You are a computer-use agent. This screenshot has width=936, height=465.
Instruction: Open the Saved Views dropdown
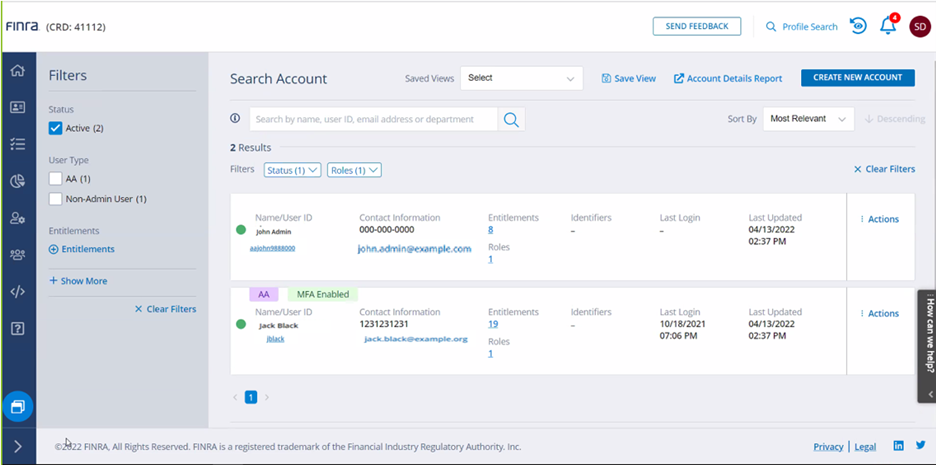click(x=521, y=78)
